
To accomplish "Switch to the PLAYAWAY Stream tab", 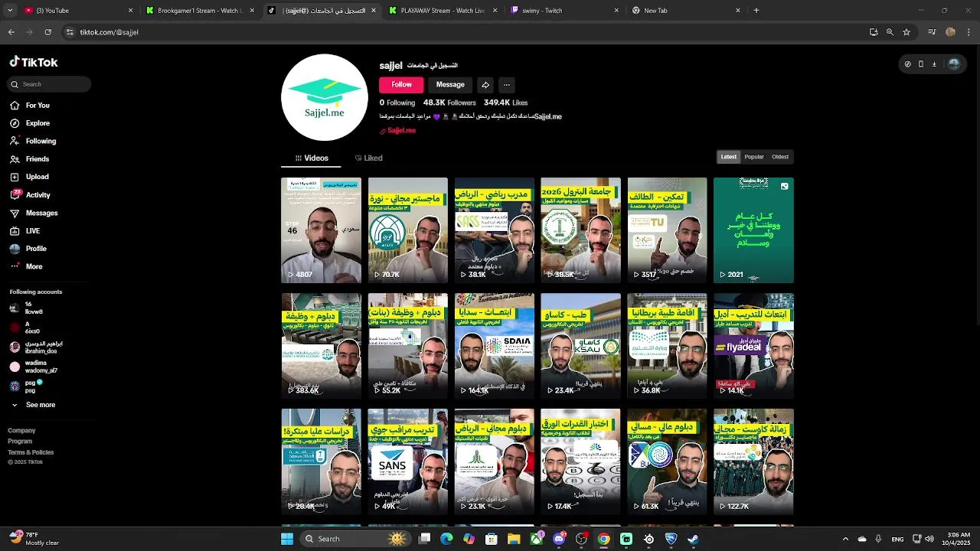I will (x=444, y=11).
